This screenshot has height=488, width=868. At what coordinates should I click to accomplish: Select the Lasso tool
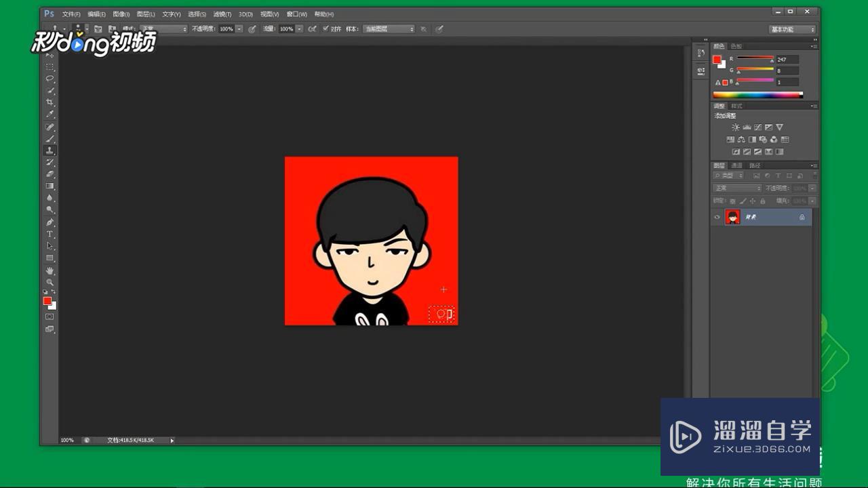click(50, 79)
